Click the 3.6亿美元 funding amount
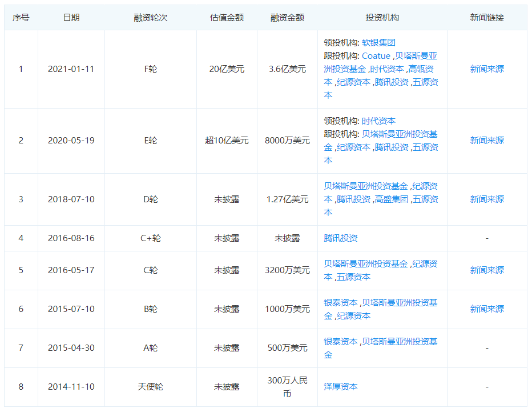 point(287,69)
